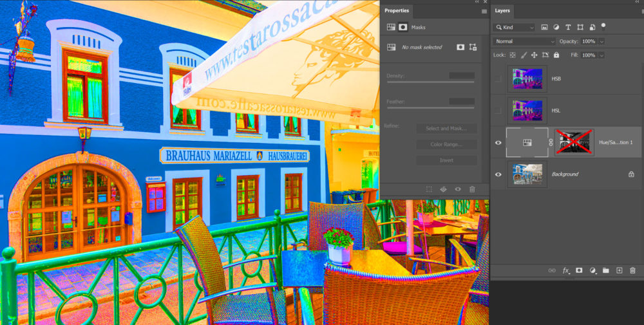Filter layers by smart objects
The image size is (644, 325).
point(592,28)
